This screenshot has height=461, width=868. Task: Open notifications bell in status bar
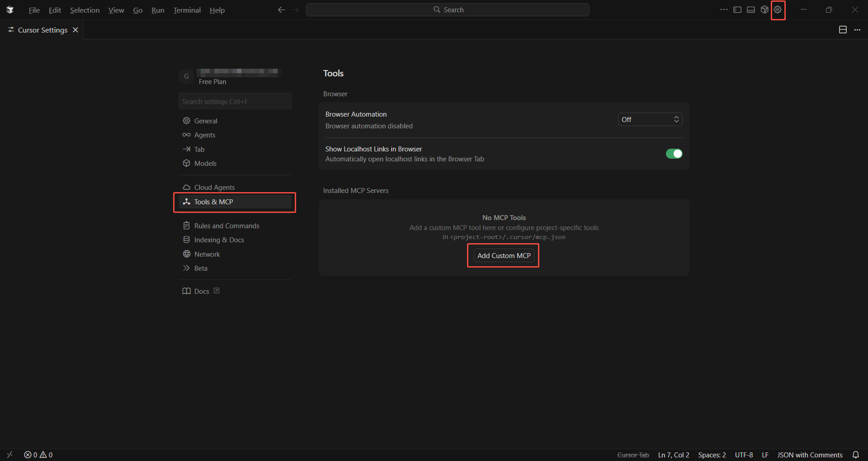(x=856, y=455)
